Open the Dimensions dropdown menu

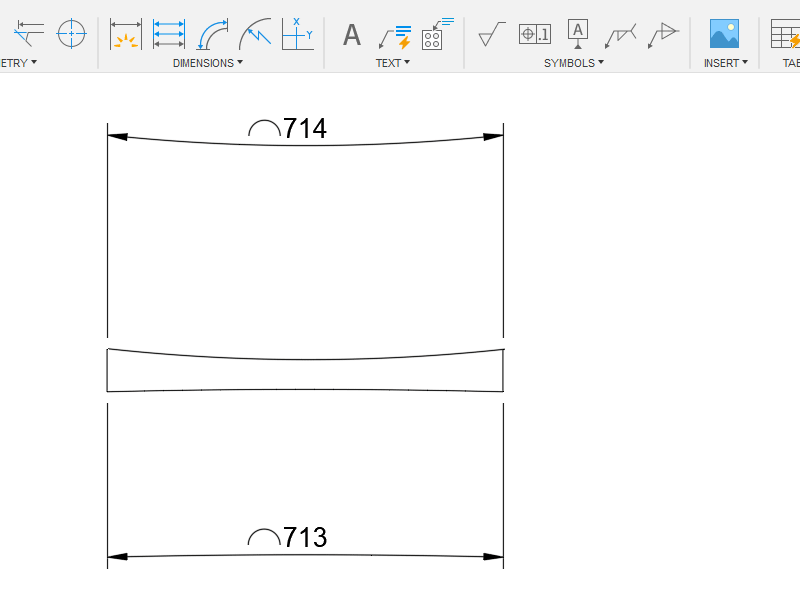click(x=208, y=63)
